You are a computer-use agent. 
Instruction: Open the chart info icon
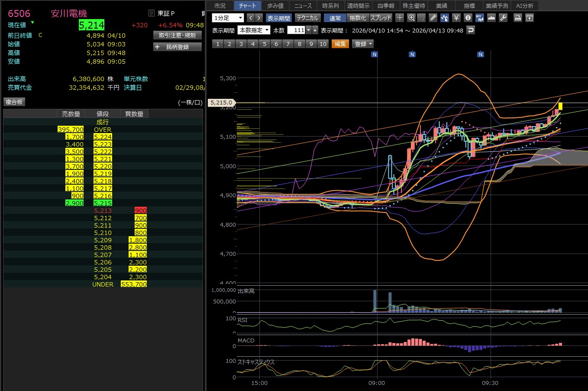[468, 18]
